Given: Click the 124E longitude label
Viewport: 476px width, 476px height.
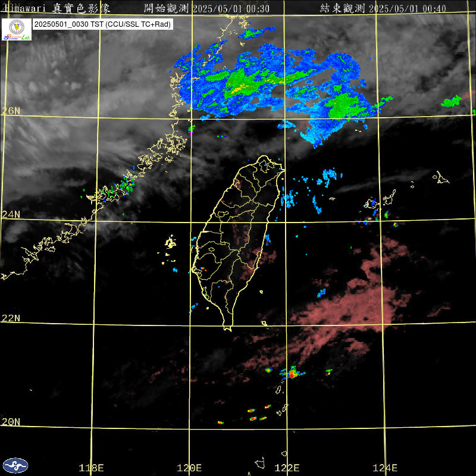Looking at the screenshot, I should point(385,468).
